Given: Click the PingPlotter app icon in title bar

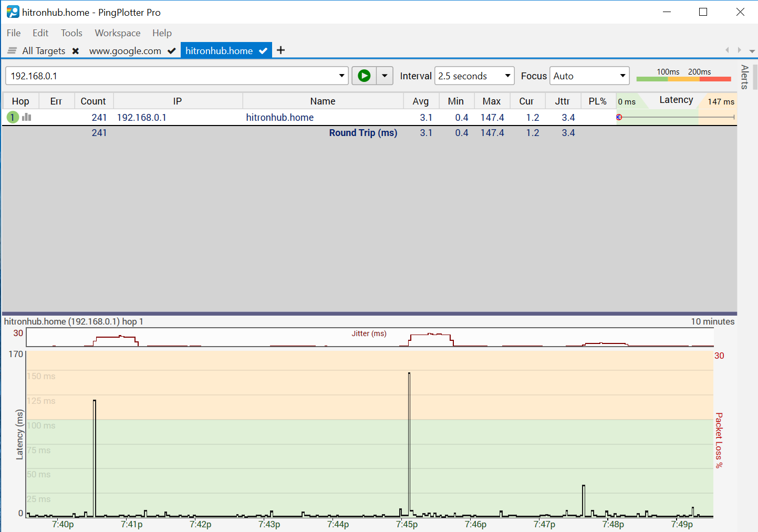Looking at the screenshot, I should tap(13, 12).
